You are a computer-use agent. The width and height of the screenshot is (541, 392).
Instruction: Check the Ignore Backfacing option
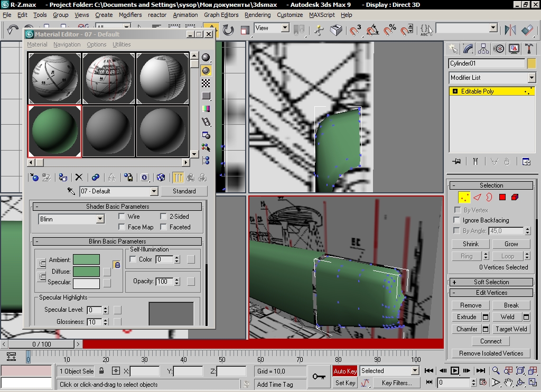click(x=458, y=220)
